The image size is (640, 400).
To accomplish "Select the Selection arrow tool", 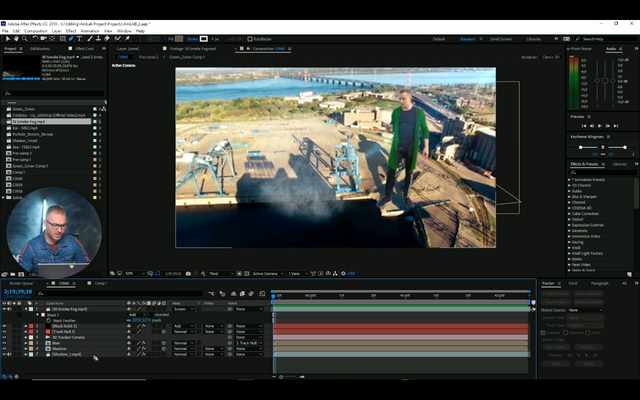I will (6, 39).
